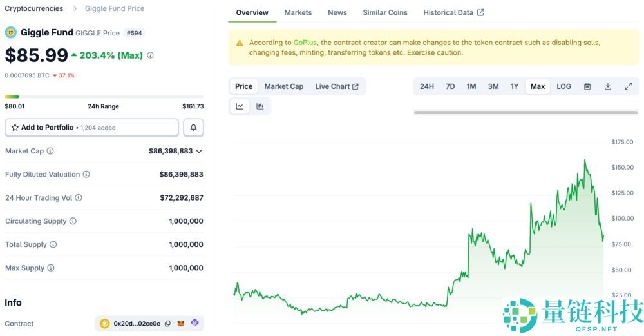This screenshot has height=336, width=644.
Task: Toggle LOG scale on chart
Action: (x=563, y=86)
